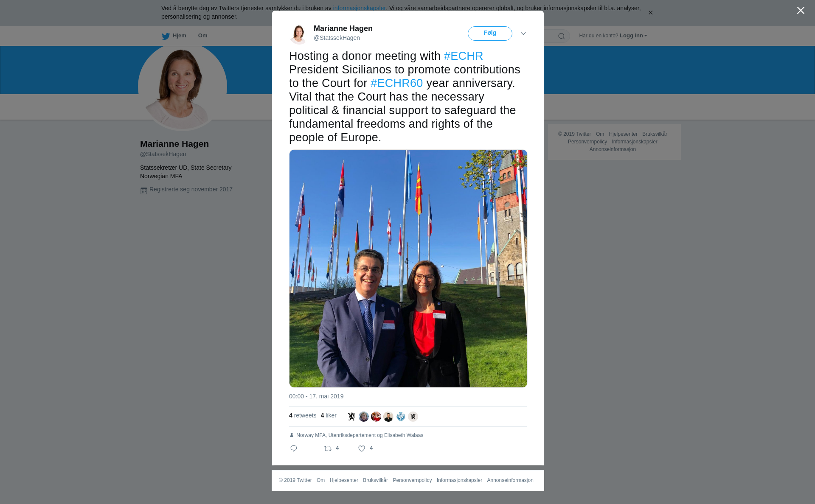
Task: Click the reply speech bubble icon
Action: [x=294, y=448]
